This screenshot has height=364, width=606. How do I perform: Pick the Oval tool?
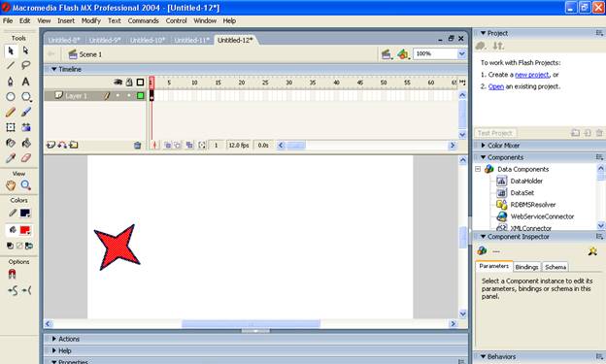11,97
